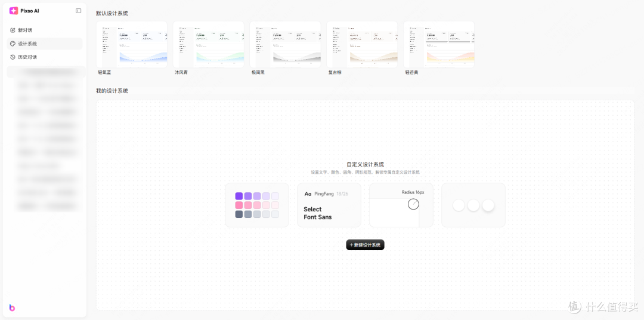Click the 新建设计系统 button
Screen dimensions: 644x320
click(x=365, y=245)
